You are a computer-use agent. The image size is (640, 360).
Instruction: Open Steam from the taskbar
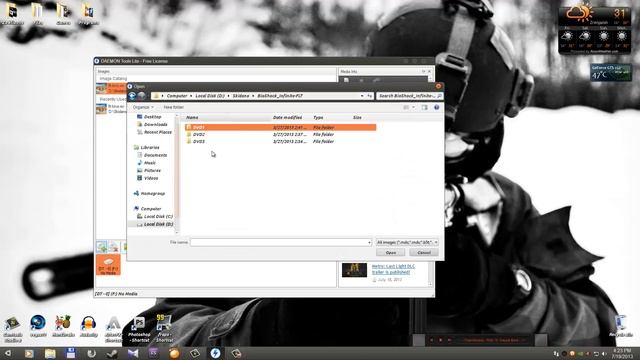click(x=112, y=353)
